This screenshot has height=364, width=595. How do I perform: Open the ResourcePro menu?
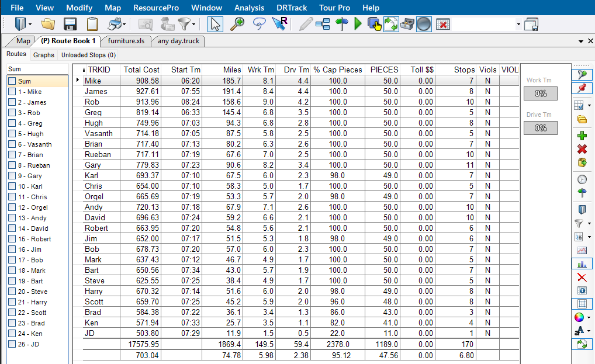click(156, 8)
